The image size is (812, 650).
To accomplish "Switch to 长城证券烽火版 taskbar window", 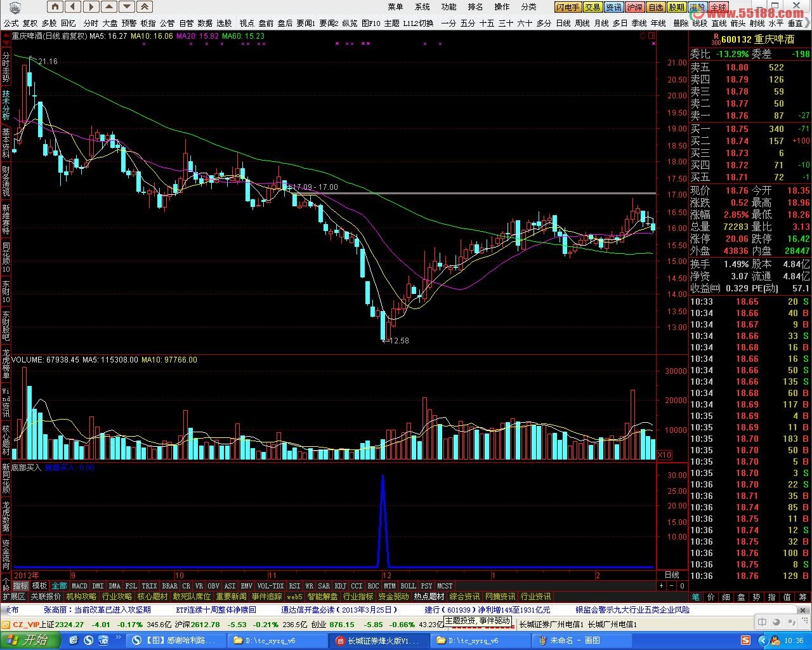I will 379,640.
